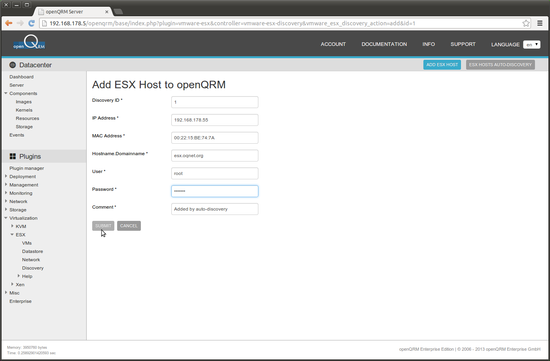The height and width of the screenshot is (361, 550).
Task: Focus the Hostname.Domainname field
Action: coord(215,155)
